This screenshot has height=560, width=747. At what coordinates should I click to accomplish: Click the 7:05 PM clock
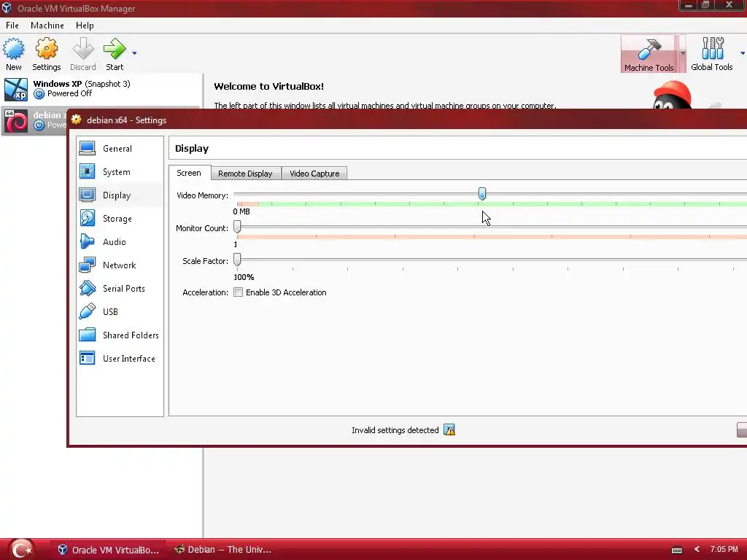click(724, 550)
